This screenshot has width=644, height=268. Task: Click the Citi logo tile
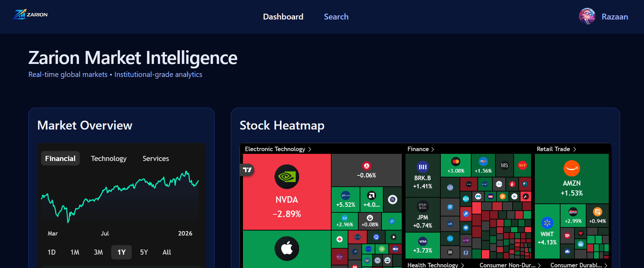coord(450,224)
